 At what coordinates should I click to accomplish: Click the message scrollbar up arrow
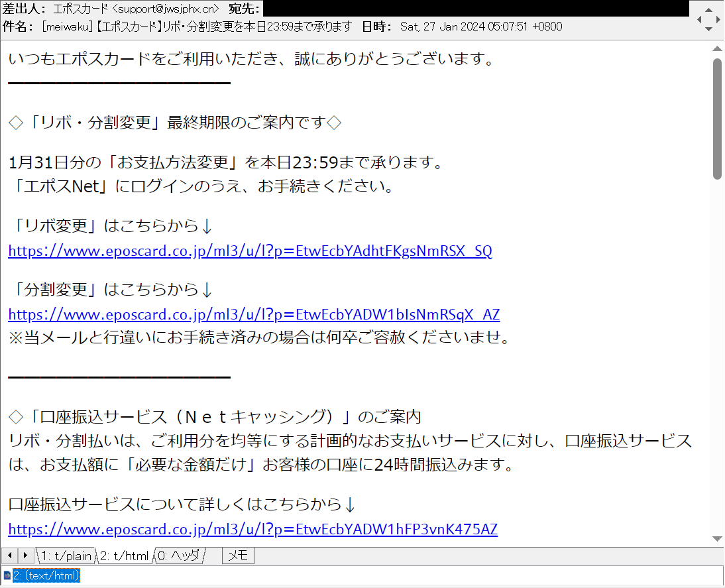click(717, 48)
